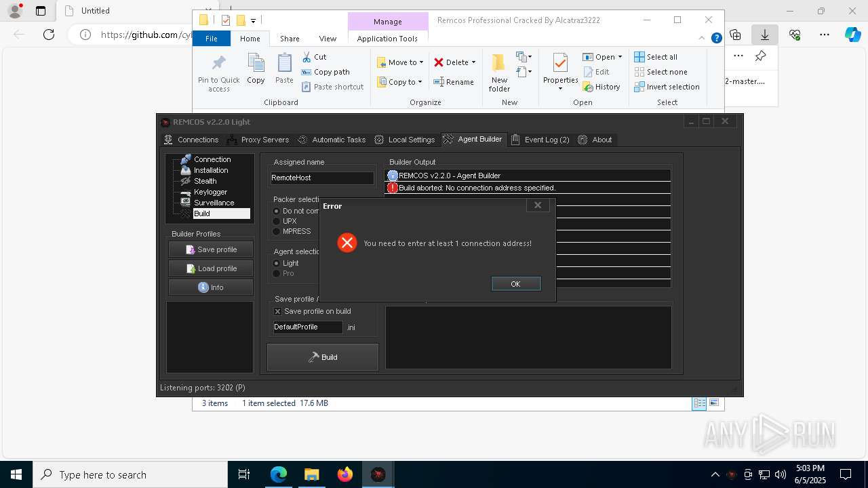Switch Explorer to large icons view

click(x=713, y=403)
